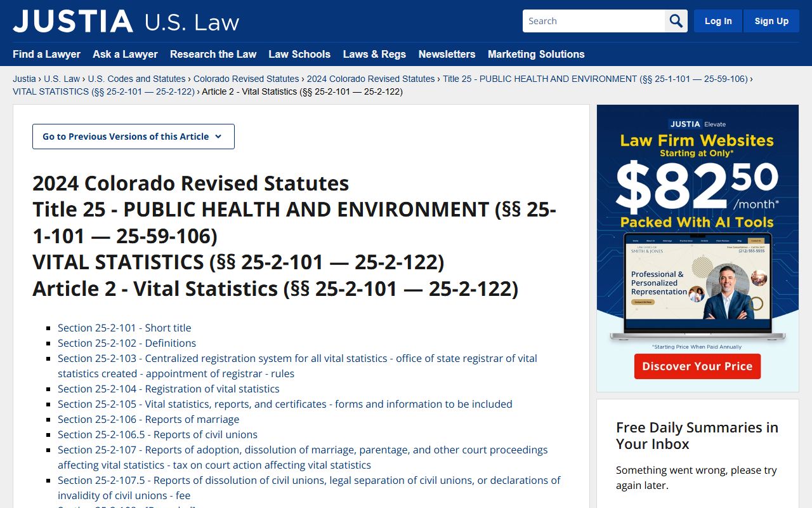Click the Sign Up button
This screenshot has height=508, width=812.
pyautogui.click(x=771, y=21)
